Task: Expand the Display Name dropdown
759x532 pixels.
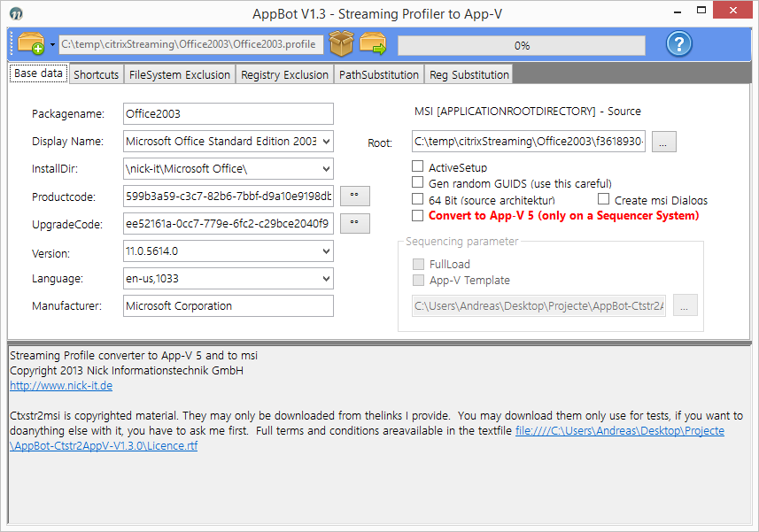Action: click(326, 142)
